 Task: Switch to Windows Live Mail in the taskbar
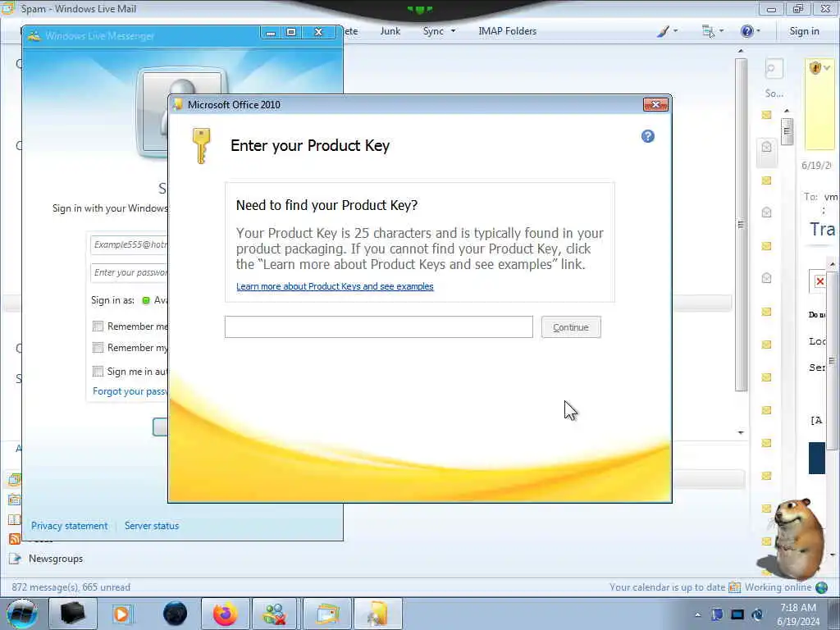coord(326,614)
